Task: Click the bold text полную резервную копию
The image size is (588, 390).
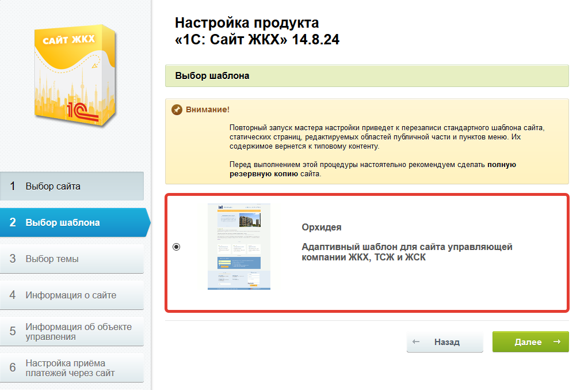Action: [x=373, y=169]
